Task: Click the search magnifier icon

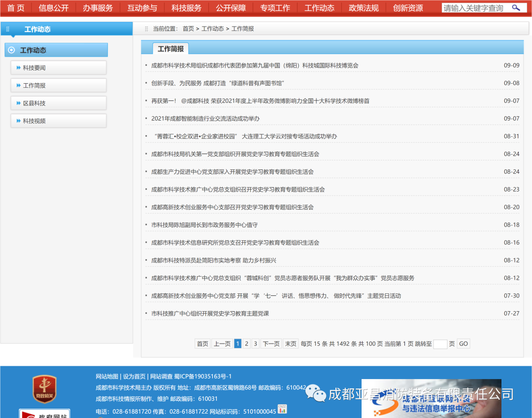Action: [x=516, y=7]
